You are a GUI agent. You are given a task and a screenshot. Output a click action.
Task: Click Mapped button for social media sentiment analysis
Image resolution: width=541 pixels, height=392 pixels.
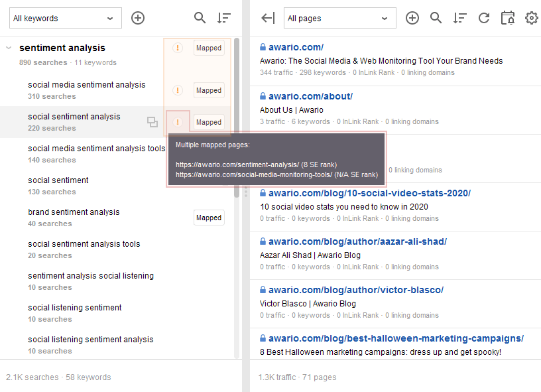pos(209,90)
